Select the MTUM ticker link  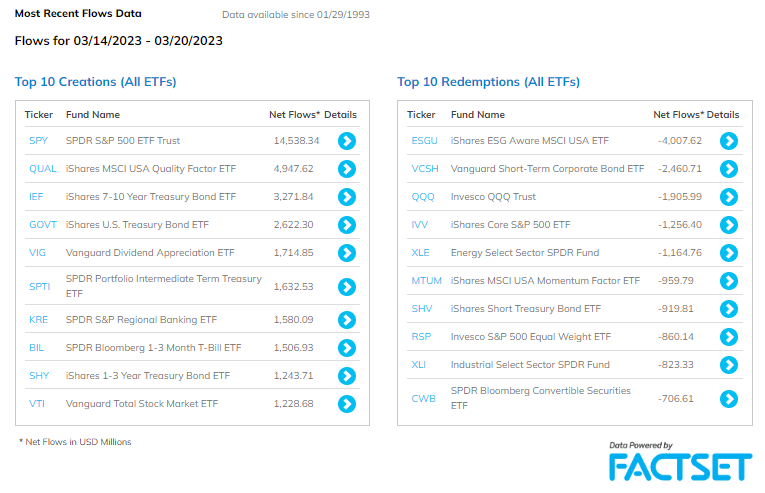pos(426,281)
